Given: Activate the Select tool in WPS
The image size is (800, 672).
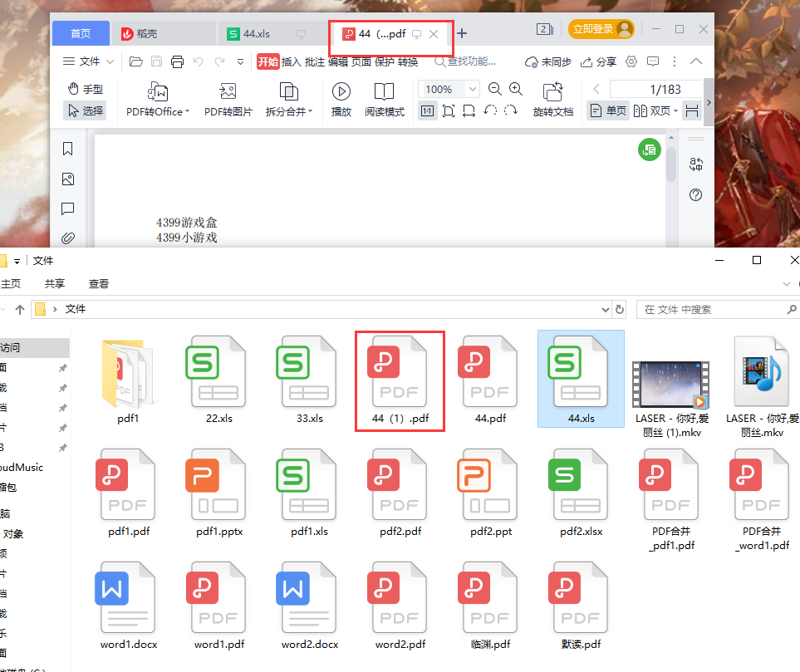Looking at the screenshot, I should pos(86,110).
